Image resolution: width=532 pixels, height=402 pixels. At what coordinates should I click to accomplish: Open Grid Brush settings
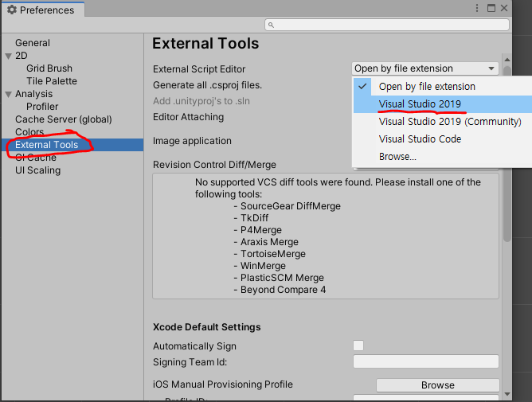point(49,68)
